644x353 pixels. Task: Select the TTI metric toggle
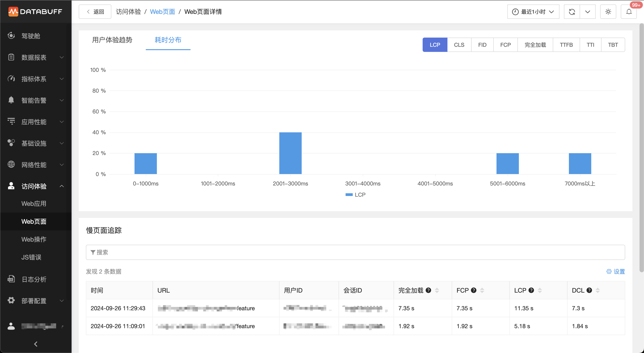591,45
